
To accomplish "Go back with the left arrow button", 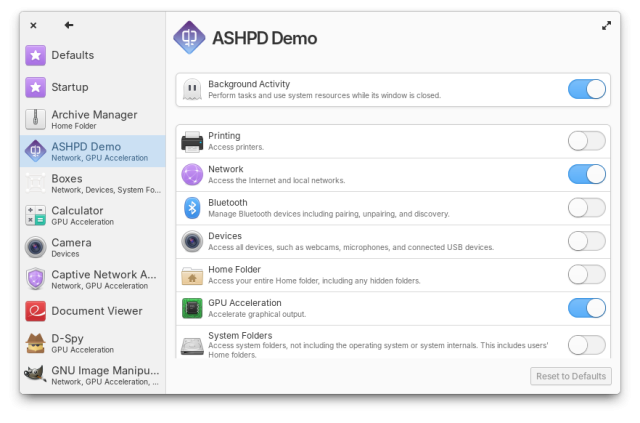I will [69, 25].
